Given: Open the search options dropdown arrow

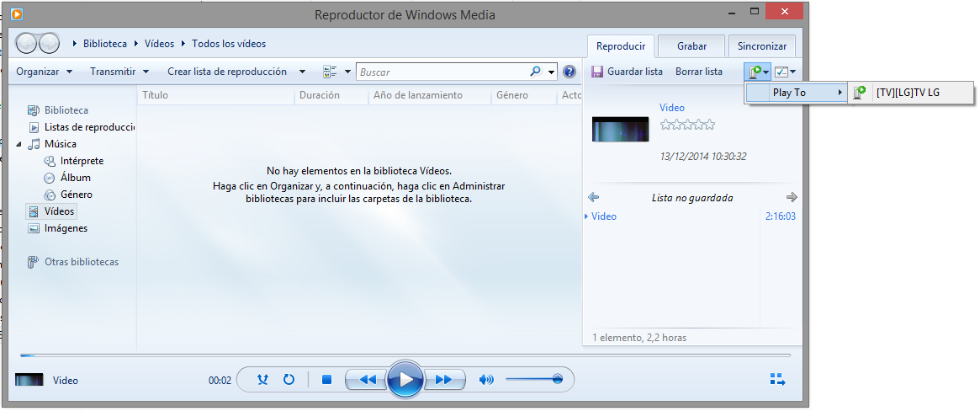Looking at the screenshot, I should point(551,72).
